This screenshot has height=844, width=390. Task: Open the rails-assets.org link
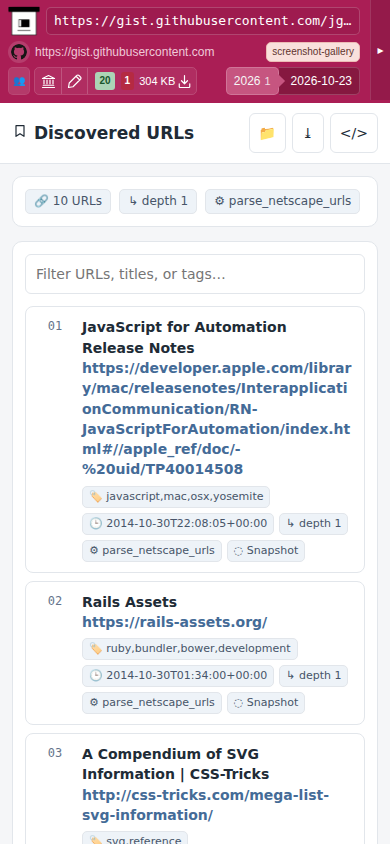[x=175, y=622]
